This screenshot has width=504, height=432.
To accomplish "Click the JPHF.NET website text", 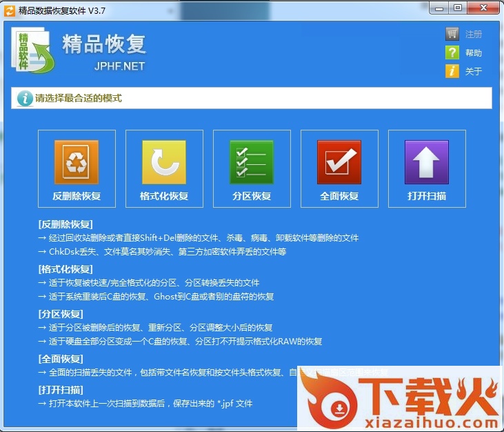I will coord(119,66).
